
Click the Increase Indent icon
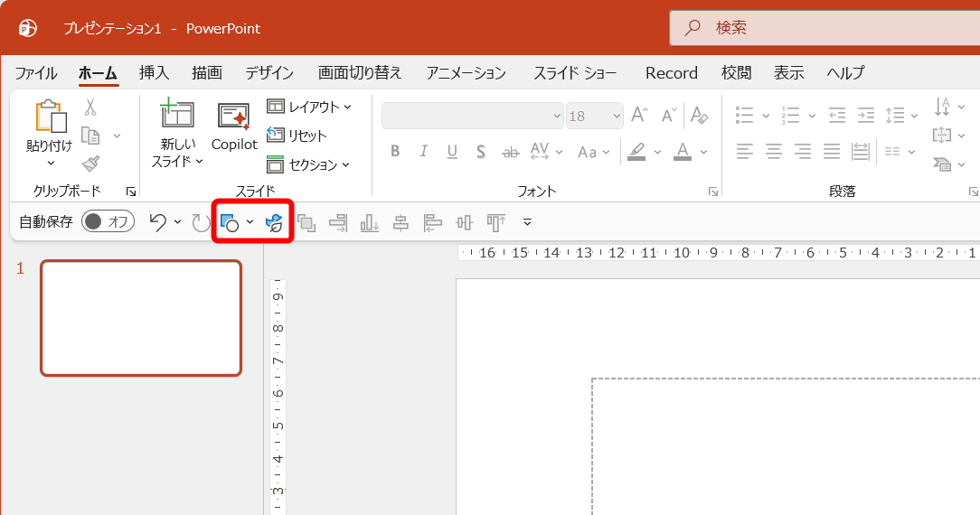[x=865, y=115]
